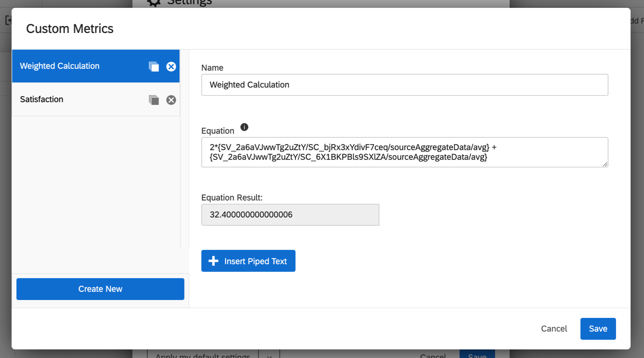The image size is (644, 358).
Task: Copy the Satisfaction metric
Action: (154, 100)
